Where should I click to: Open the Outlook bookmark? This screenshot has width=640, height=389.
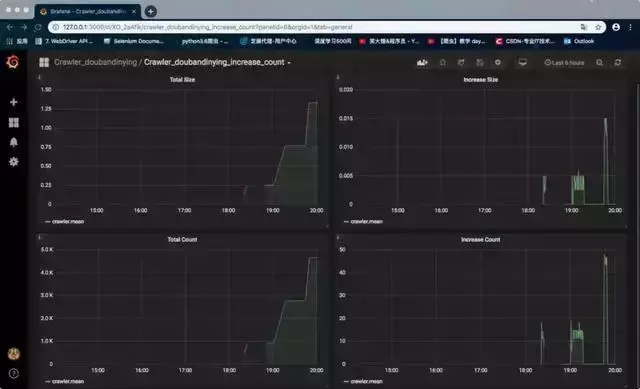[579, 41]
